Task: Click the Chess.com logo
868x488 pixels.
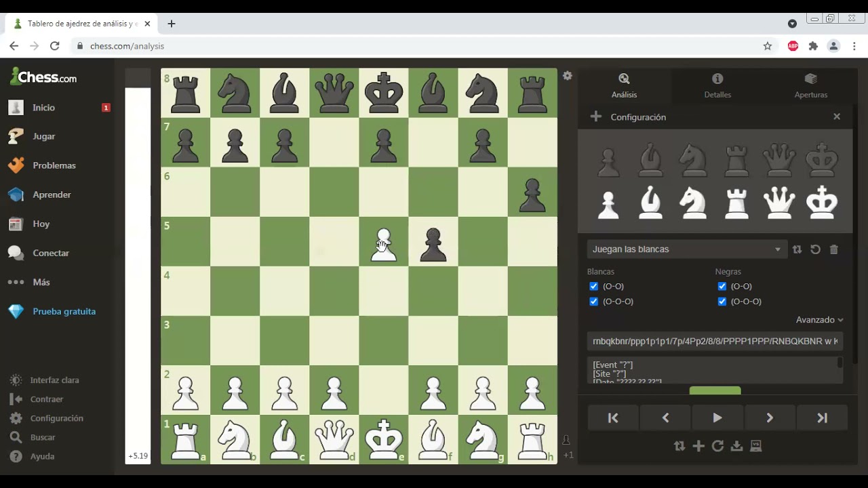Action: [43, 77]
